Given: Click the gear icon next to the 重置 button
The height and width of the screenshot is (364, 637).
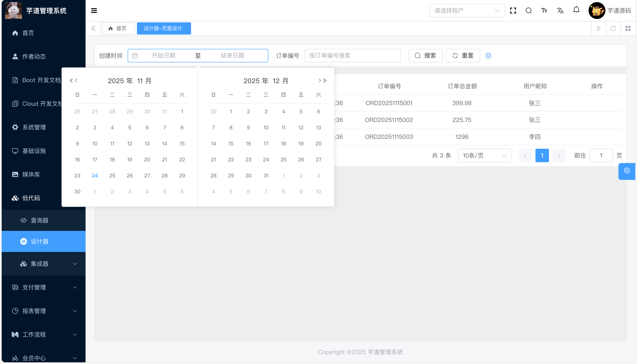Looking at the screenshot, I should pyautogui.click(x=488, y=55).
